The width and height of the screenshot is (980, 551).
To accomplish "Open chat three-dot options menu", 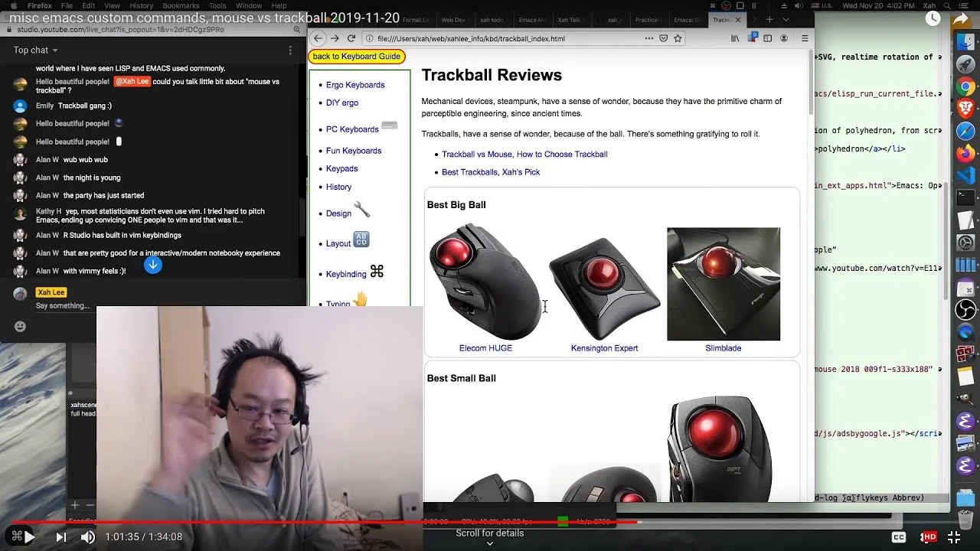I will (x=290, y=50).
